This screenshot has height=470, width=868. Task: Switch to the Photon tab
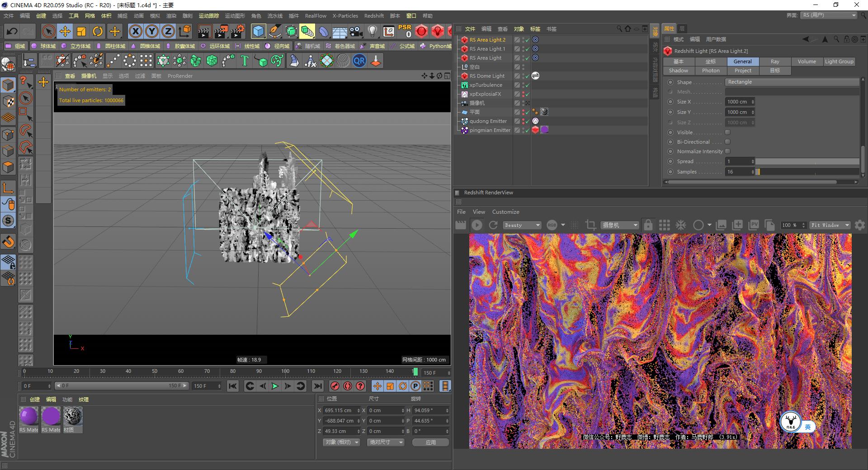click(x=710, y=70)
